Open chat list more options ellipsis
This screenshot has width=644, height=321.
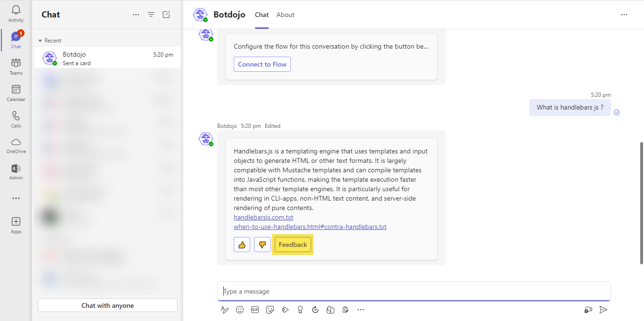[x=136, y=15]
